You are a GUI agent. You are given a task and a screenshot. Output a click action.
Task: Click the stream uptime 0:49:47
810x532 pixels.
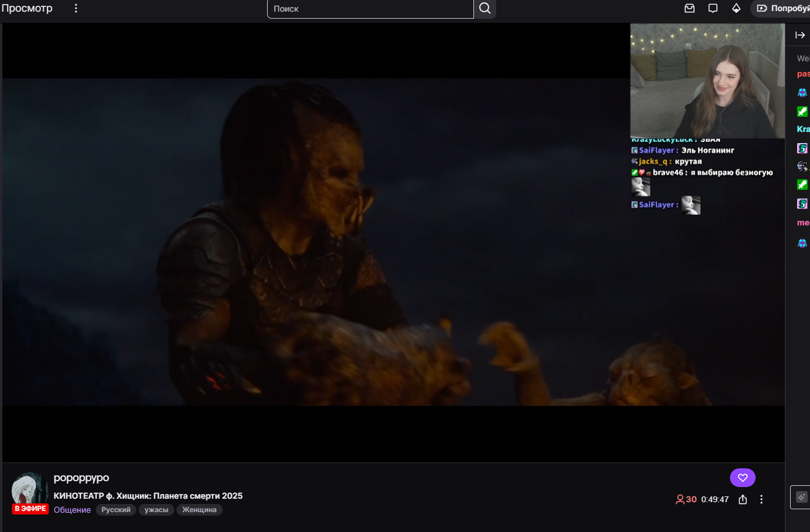[x=715, y=499]
